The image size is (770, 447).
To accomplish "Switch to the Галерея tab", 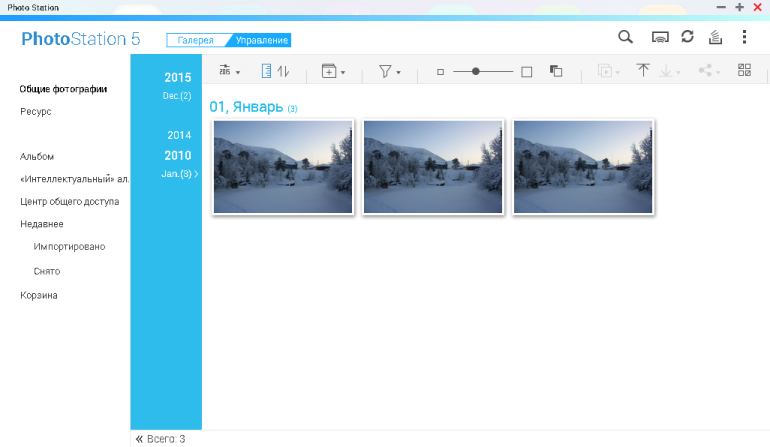I will (195, 40).
